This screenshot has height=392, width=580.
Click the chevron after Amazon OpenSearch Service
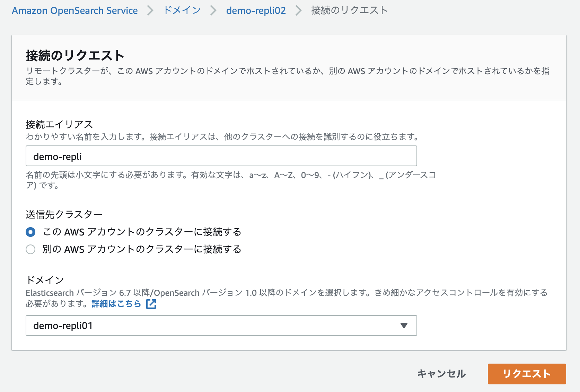(x=150, y=10)
